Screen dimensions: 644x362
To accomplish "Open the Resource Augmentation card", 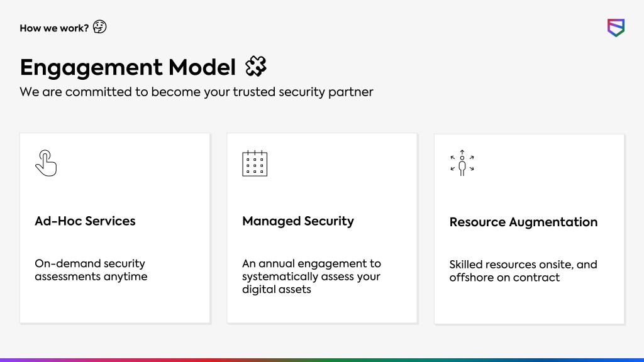I will [530, 229].
